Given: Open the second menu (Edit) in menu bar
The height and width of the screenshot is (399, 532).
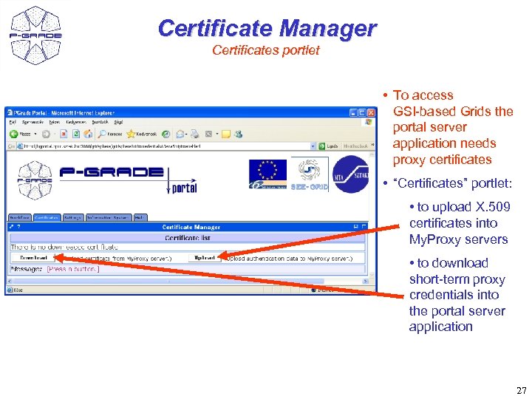Looking at the screenshot, I should tap(33, 122).
